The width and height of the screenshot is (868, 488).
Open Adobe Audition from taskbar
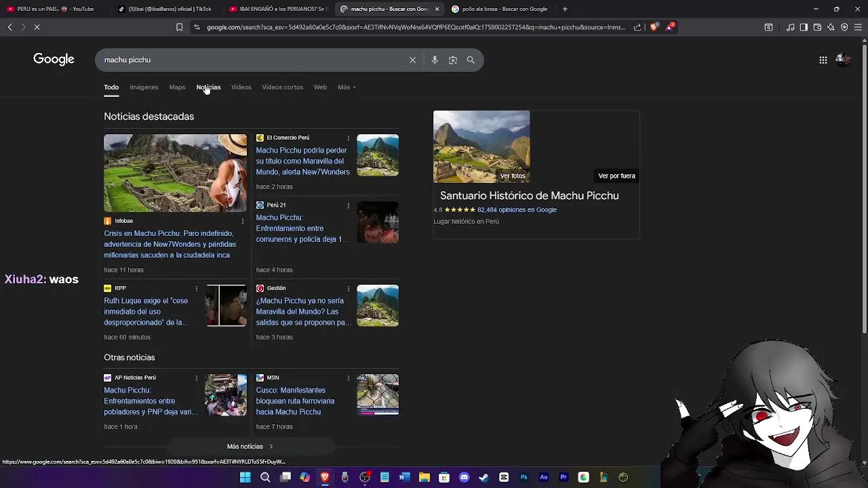point(543,477)
